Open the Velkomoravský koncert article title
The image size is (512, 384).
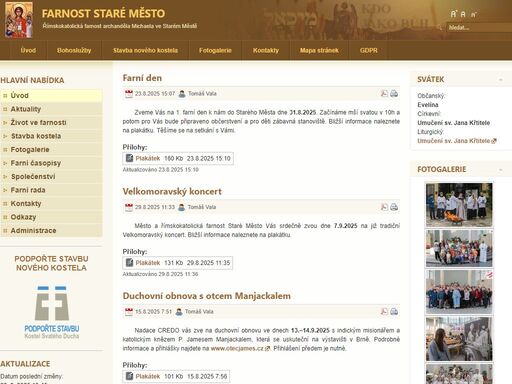point(172,192)
